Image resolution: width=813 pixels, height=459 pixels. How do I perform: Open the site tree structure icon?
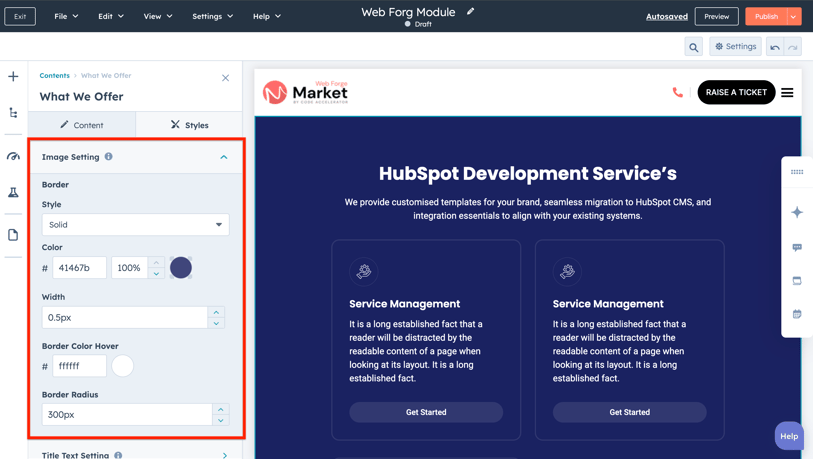[x=13, y=113]
